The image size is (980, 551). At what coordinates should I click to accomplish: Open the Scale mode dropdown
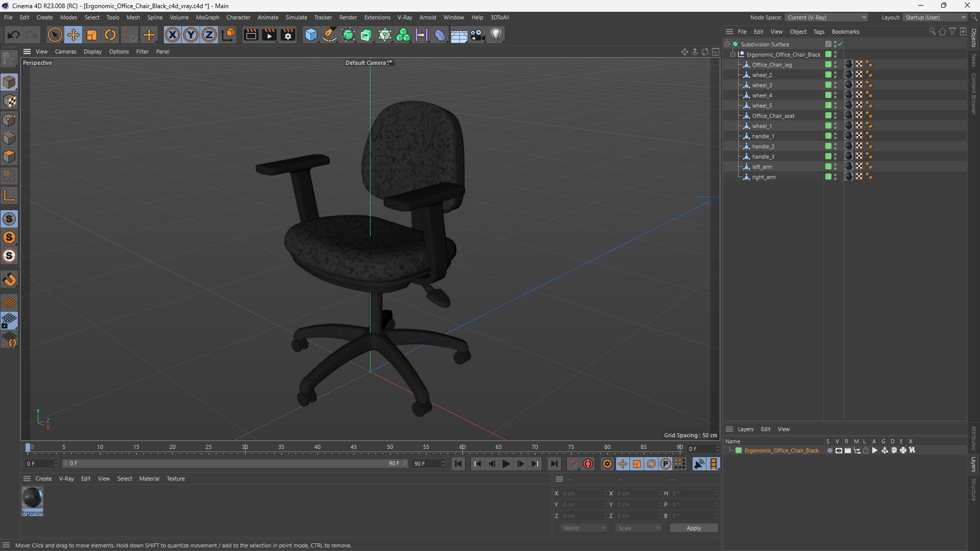pyautogui.click(x=639, y=528)
